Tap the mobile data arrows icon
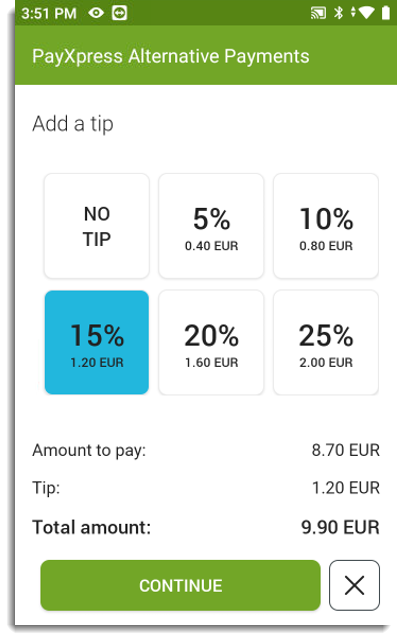This screenshot has height=640, width=397. click(x=353, y=12)
